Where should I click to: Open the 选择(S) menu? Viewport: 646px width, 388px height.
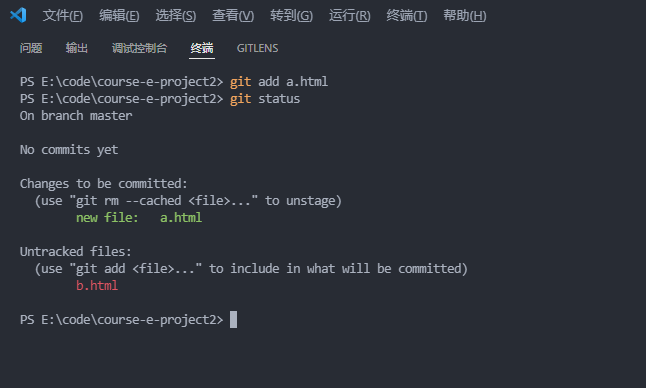pyautogui.click(x=176, y=16)
